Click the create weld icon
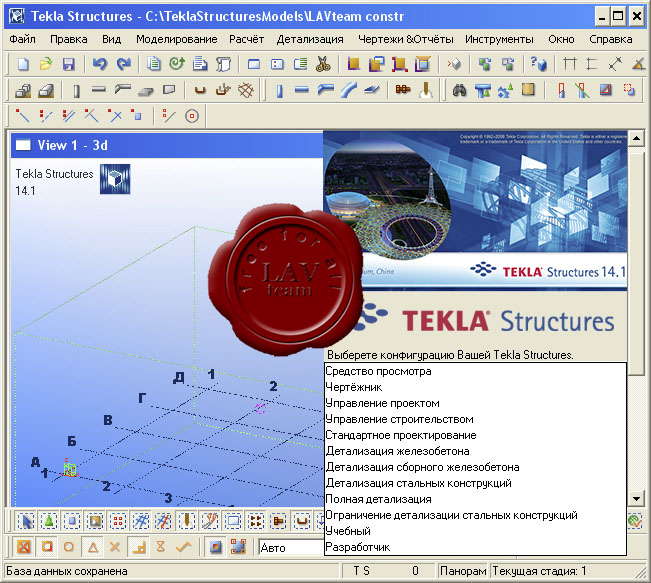 coord(426,90)
